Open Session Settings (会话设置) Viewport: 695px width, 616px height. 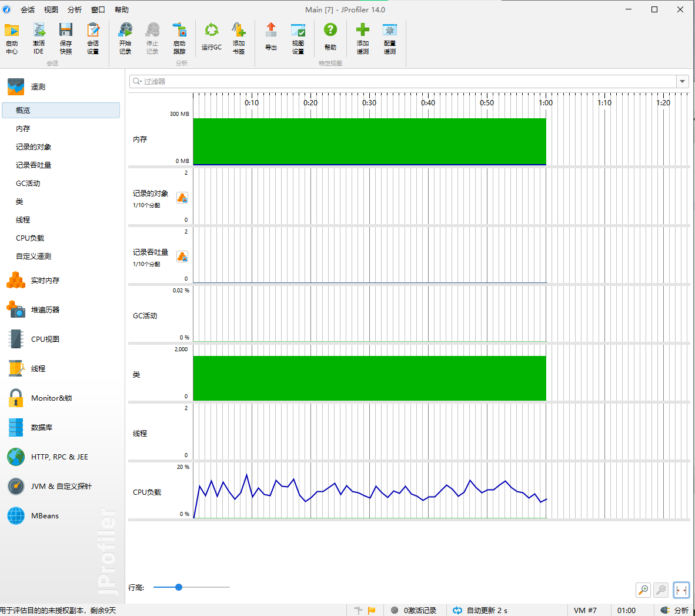[93, 39]
